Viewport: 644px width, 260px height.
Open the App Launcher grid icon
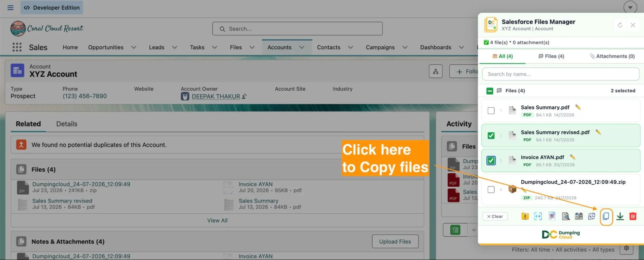point(17,47)
